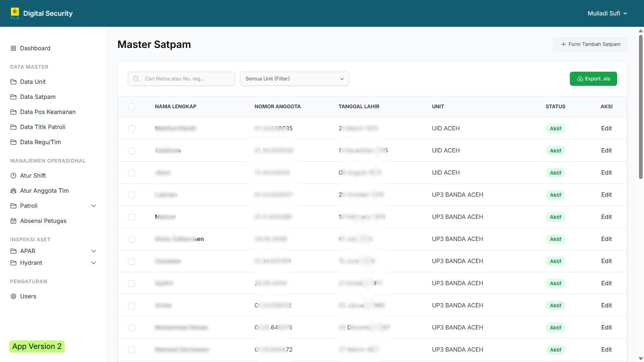
Task: Click the APAR folder icon
Action: click(x=13, y=251)
